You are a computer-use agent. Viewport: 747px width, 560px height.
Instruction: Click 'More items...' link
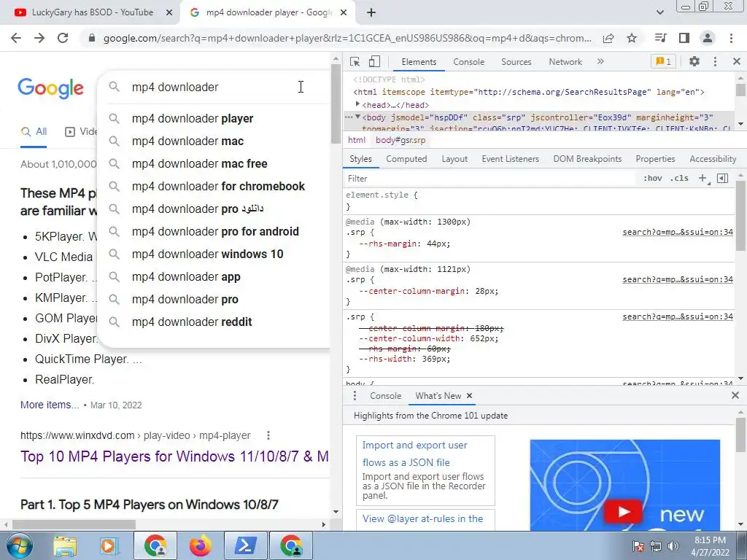[x=50, y=405]
